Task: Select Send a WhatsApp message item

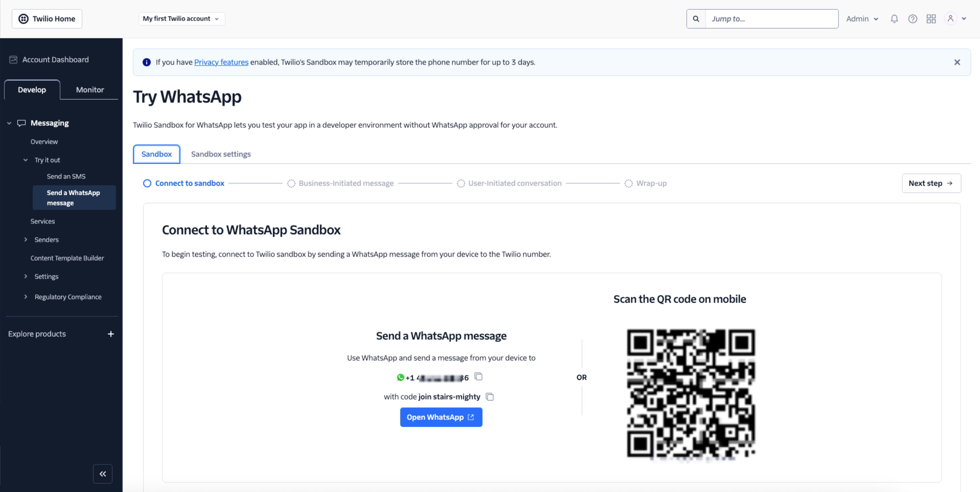Action: tap(74, 198)
